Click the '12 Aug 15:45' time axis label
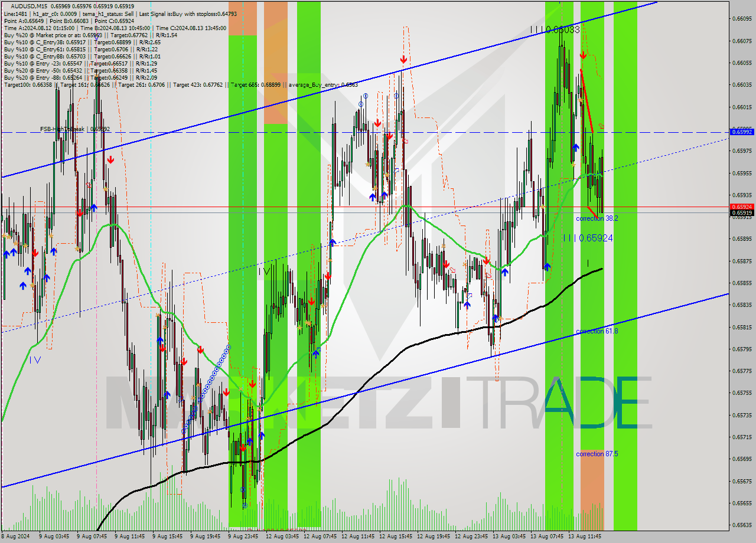The image size is (756, 543). coord(396,537)
